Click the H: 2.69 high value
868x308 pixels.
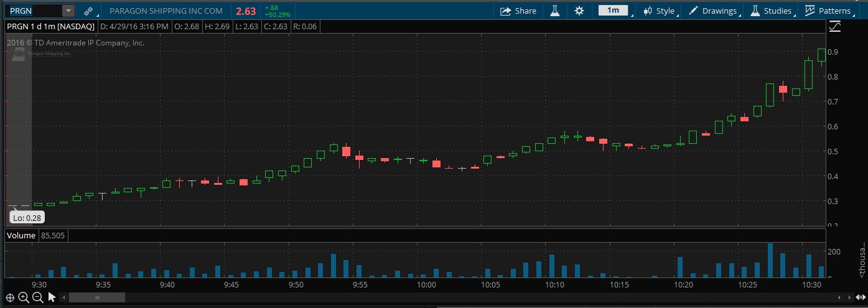tap(217, 26)
